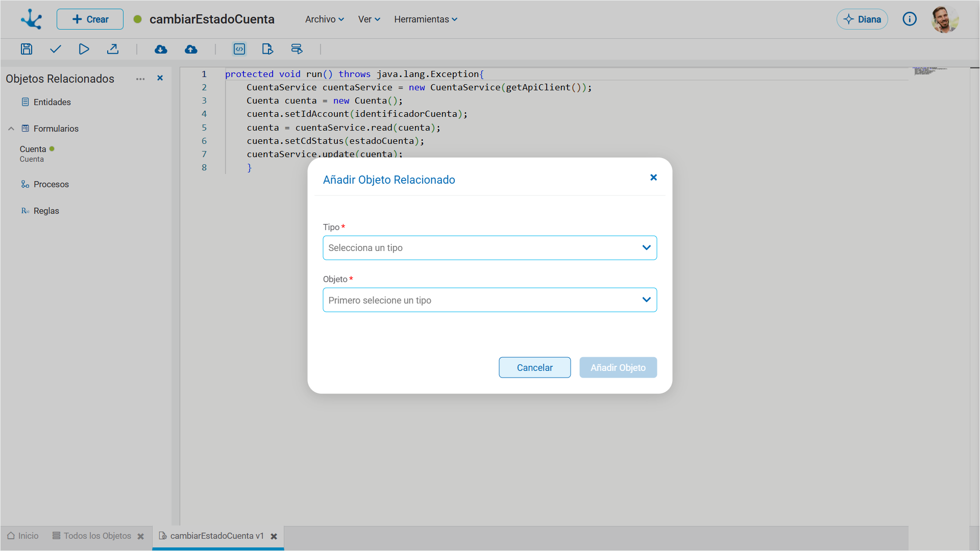Viewport: 980px width, 551px height.
Task: Open Objetos Relacionados three-dot options
Action: pos(140,79)
